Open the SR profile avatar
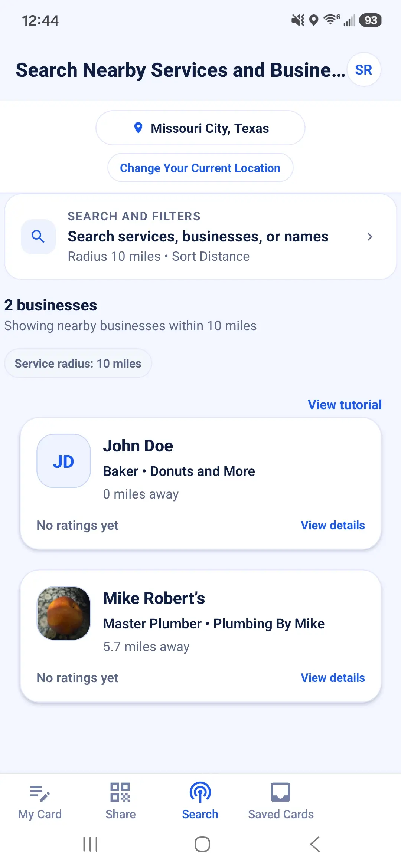 click(363, 70)
